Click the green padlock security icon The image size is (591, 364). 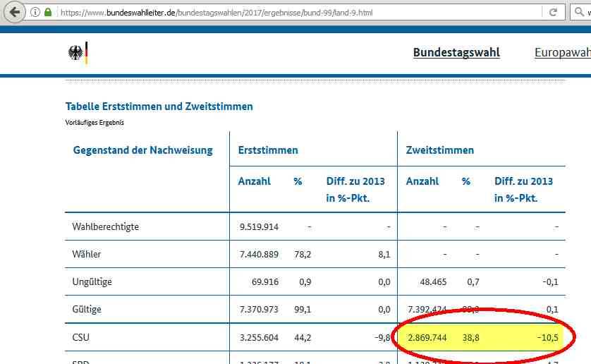(x=48, y=12)
